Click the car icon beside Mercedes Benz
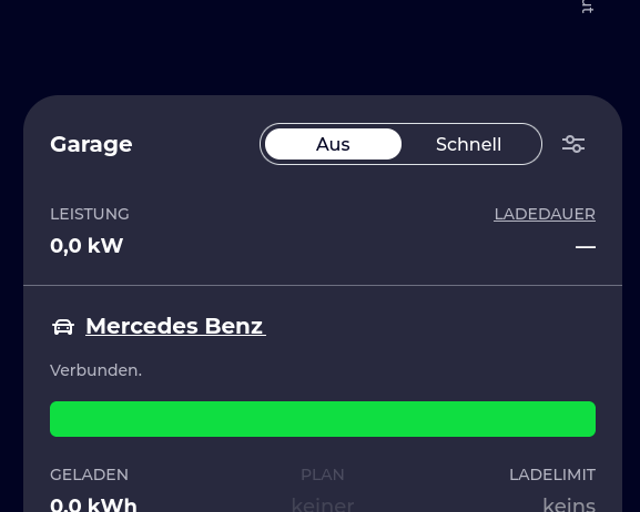This screenshot has width=640, height=512. click(x=63, y=327)
